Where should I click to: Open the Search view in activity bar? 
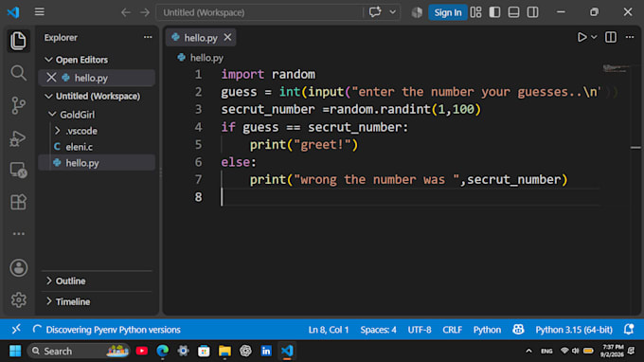[x=18, y=73]
